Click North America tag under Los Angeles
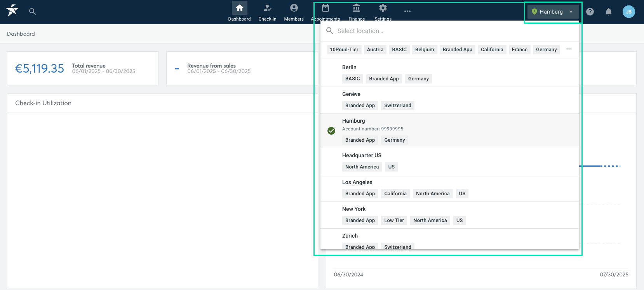This screenshot has height=290, width=644. (x=433, y=194)
